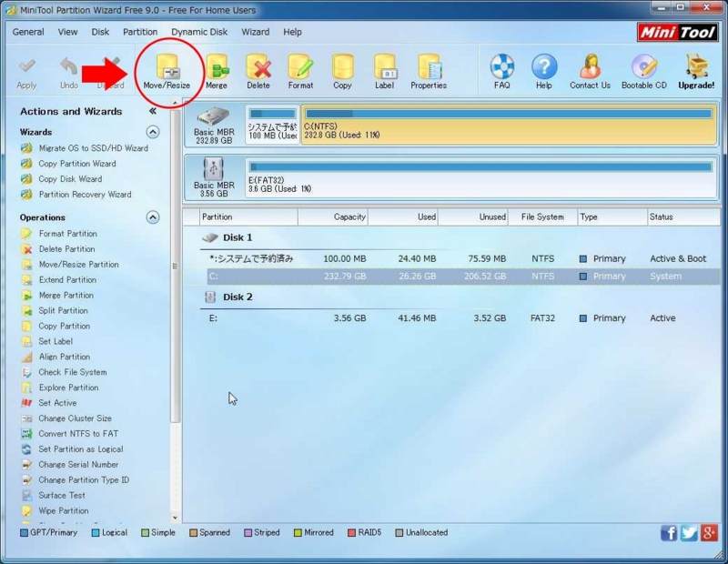Open partition Properties from toolbar

[x=429, y=72]
